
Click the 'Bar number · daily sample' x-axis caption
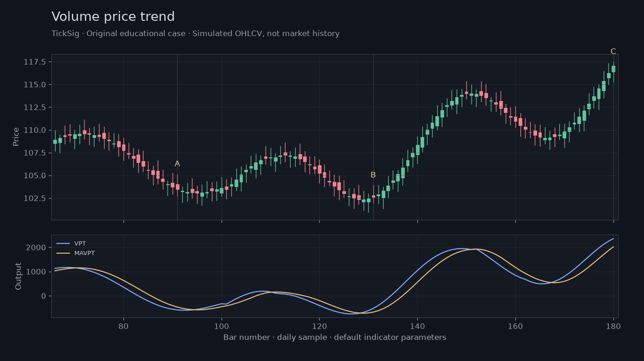coord(335,337)
